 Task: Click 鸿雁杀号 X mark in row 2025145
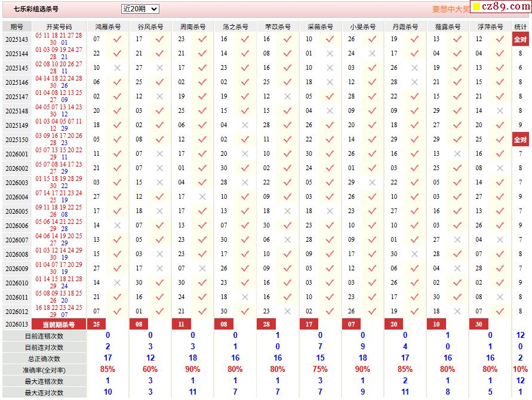tap(117, 67)
